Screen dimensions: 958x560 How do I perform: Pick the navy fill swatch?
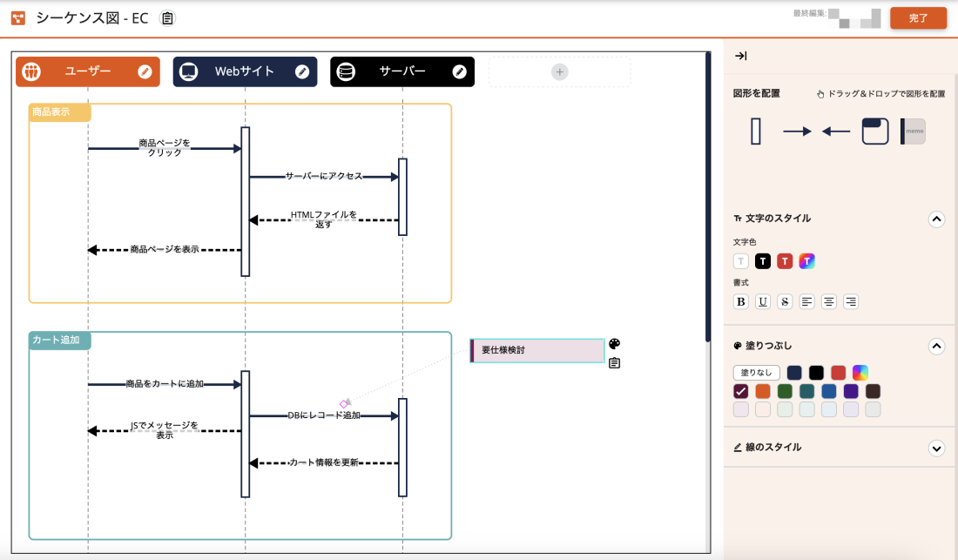coord(794,373)
